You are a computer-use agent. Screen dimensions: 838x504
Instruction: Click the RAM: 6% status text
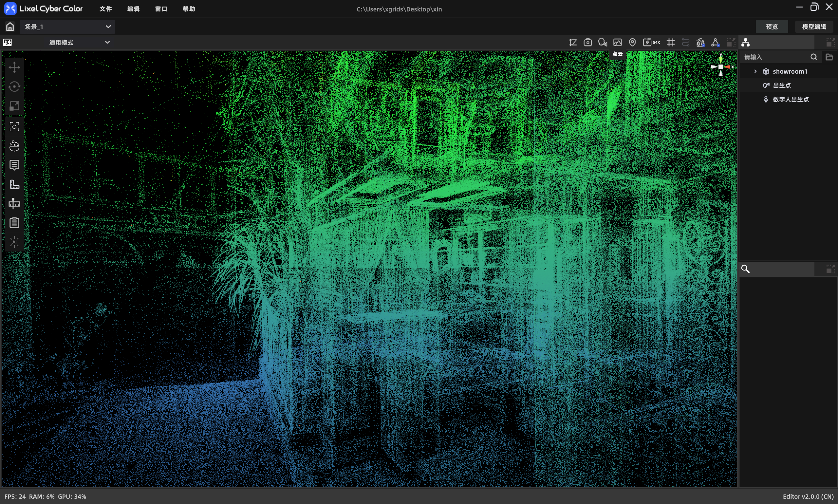click(x=42, y=496)
